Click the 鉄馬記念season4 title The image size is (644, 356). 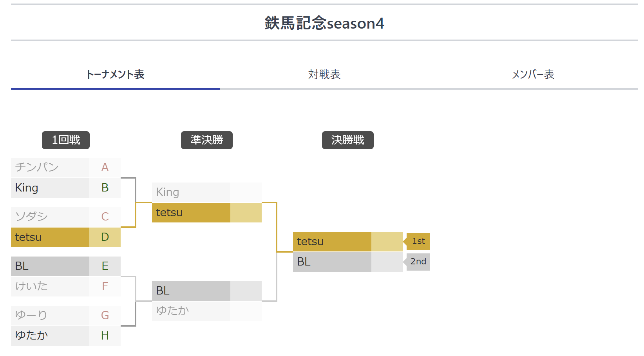click(324, 23)
